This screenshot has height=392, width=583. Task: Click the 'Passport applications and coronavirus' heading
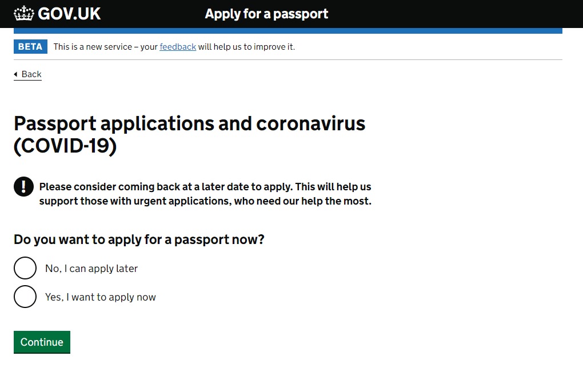(x=190, y=123)
